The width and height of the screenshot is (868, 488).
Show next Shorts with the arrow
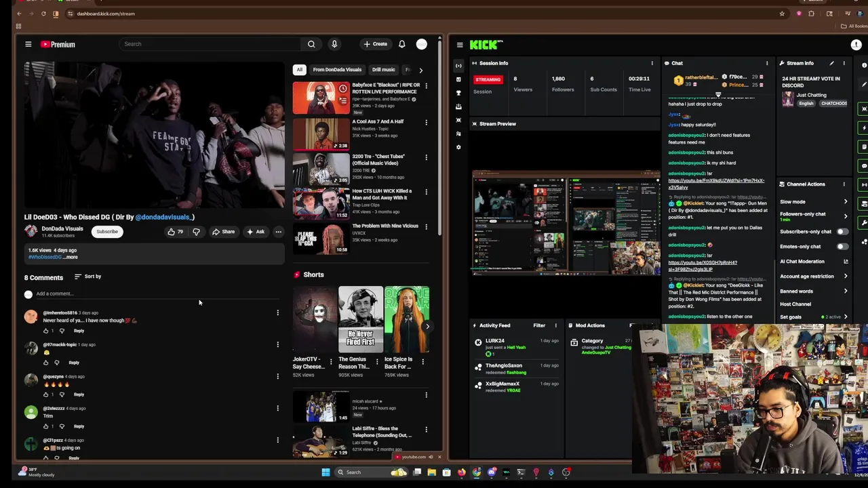coord(427,327)
